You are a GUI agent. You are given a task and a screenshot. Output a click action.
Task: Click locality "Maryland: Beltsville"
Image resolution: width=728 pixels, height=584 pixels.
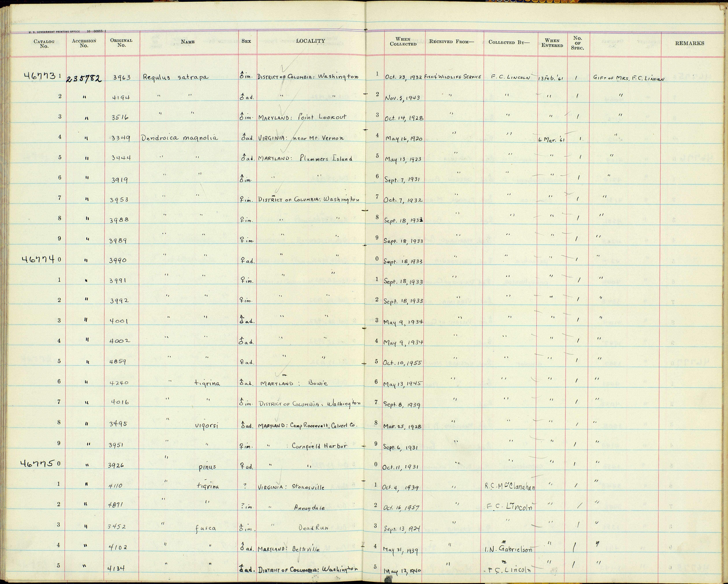pyautogui.click(x=289, y=549)
